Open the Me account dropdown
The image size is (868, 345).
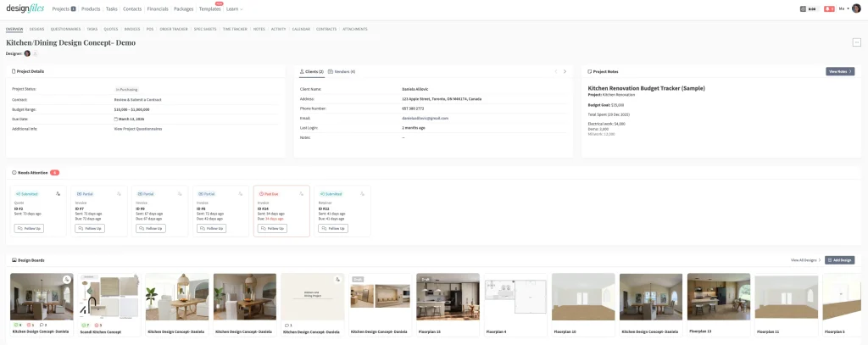pyautogui.click(x=844, y=8)
